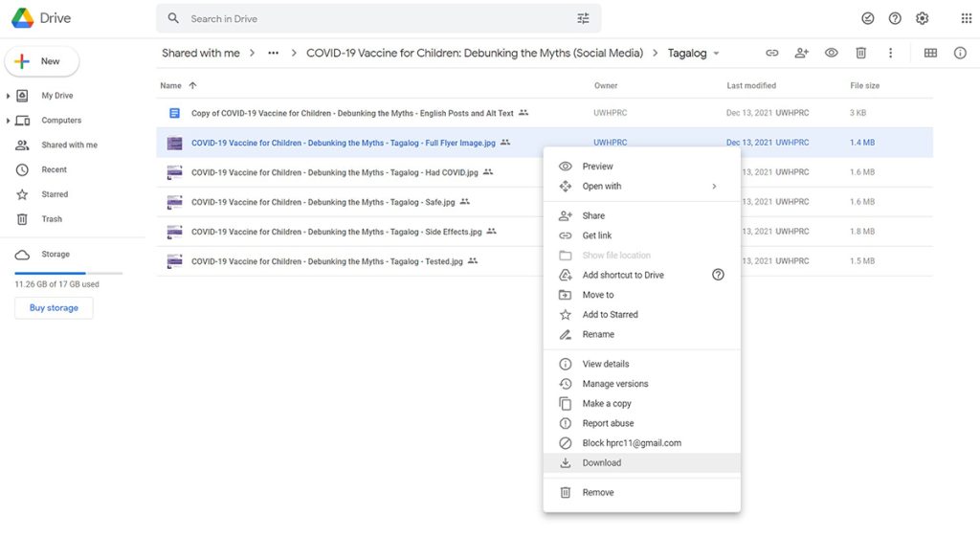
Task: Choose Make a copy menu item
Action: click(642, 404)
